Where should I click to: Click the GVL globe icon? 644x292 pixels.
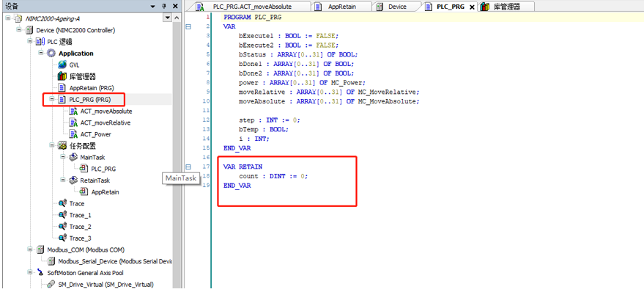pos(62,65)
